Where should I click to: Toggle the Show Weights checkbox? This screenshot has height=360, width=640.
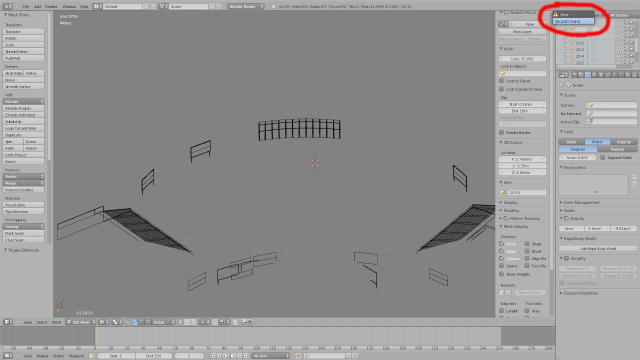click(x=502, y=274)
